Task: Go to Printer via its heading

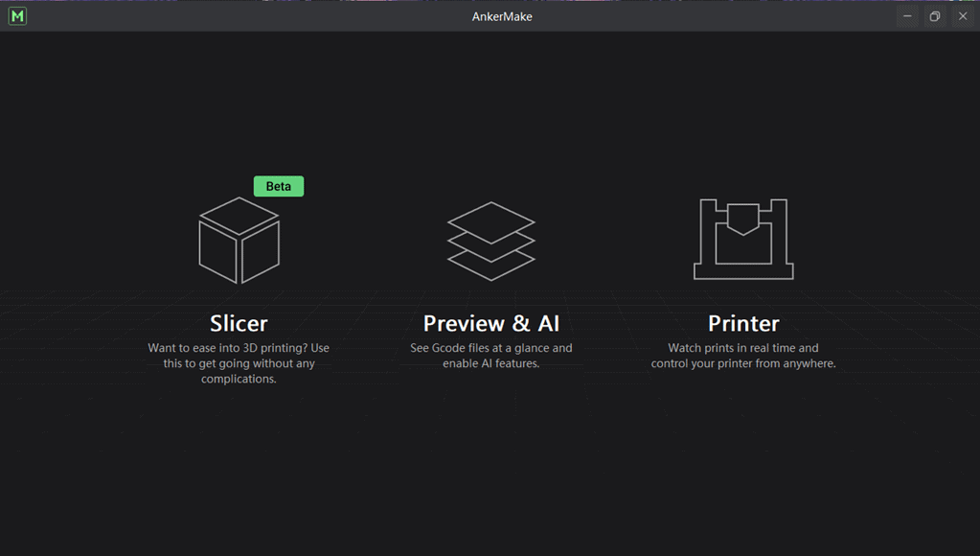Action: coord(743,323)
